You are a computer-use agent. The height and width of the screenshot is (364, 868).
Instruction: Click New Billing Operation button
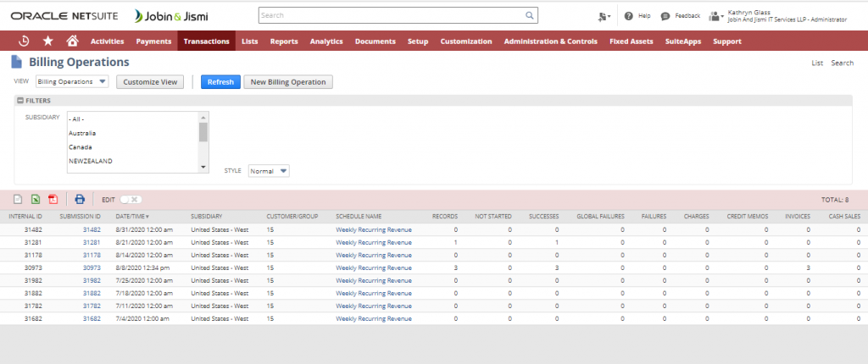(288, 82)
